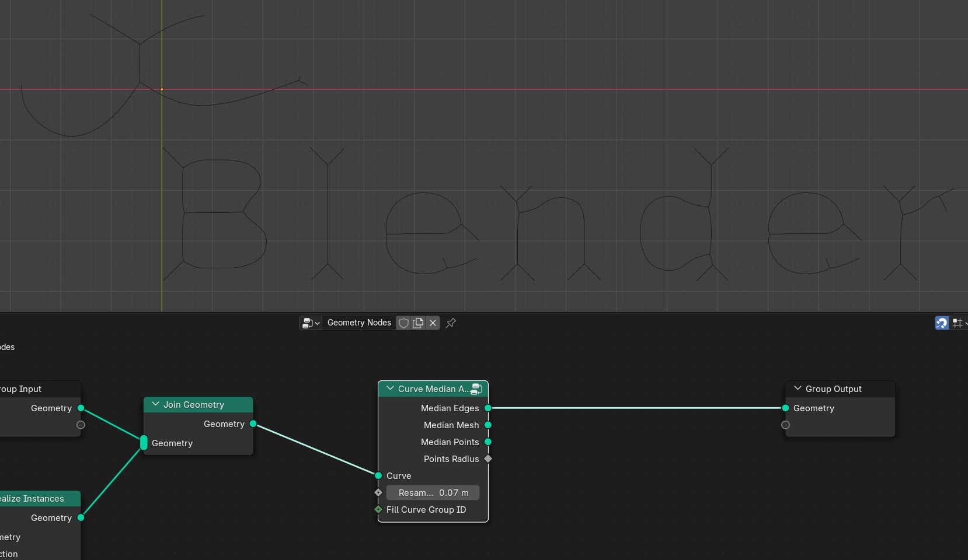Click the Resample 0.07 m value field
Image resolution: width=968 pixels, height=560 pixels.
point(433,493)
